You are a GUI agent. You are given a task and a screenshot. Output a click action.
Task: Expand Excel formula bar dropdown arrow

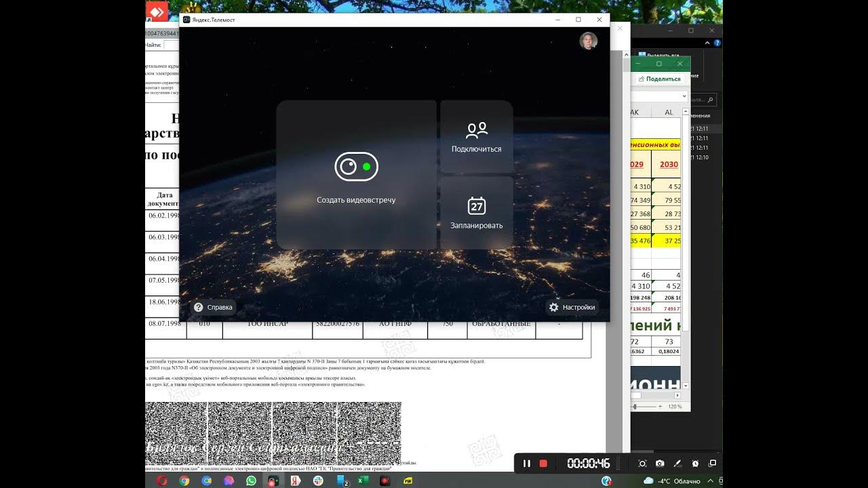click(684, 97)
